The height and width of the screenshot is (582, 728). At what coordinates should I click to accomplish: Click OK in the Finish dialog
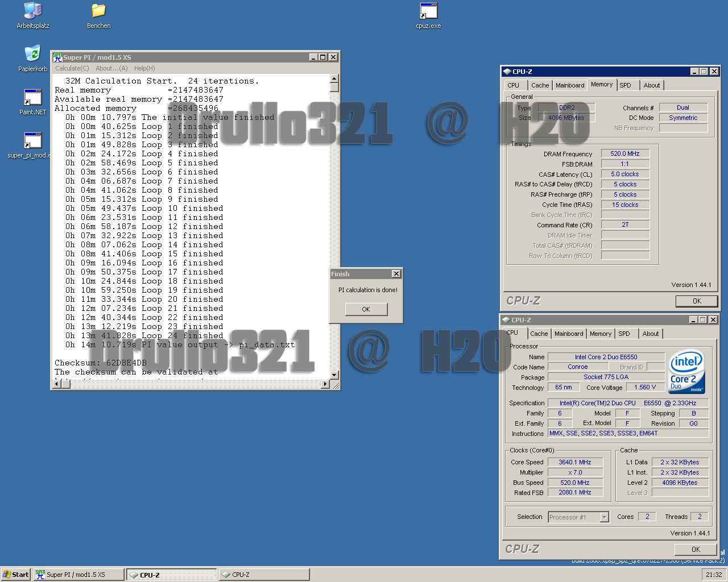coord(366,309)
